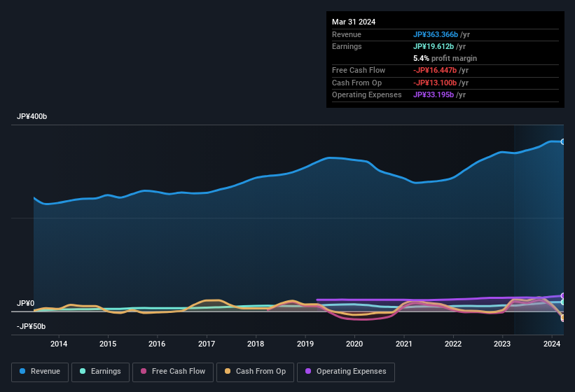Click the Mar 31 2024 tooltip date
The width and height of the screenshot is (575, 392).
click(354, 22)
